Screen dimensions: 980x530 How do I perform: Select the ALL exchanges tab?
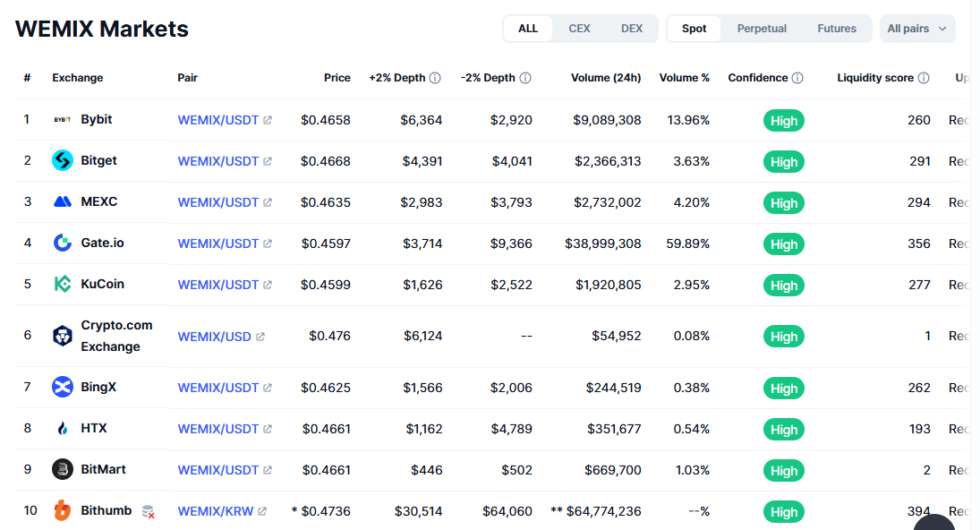[528, 29]
